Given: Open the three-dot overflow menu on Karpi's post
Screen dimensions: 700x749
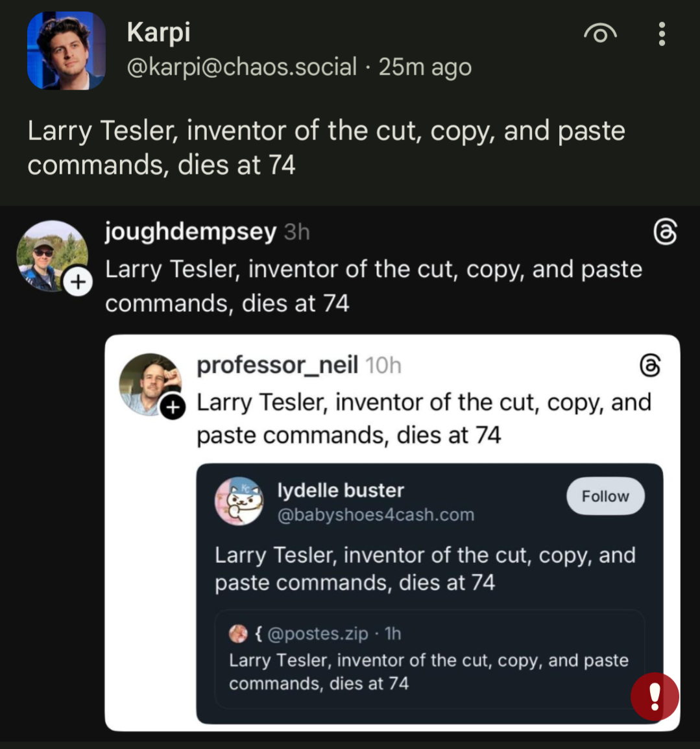Looking at the screenshot, I should click(661, 34).
